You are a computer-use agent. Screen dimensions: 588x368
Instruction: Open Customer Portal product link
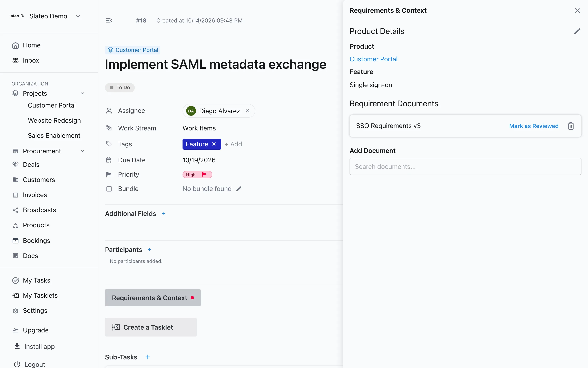[x=373, y=59]
